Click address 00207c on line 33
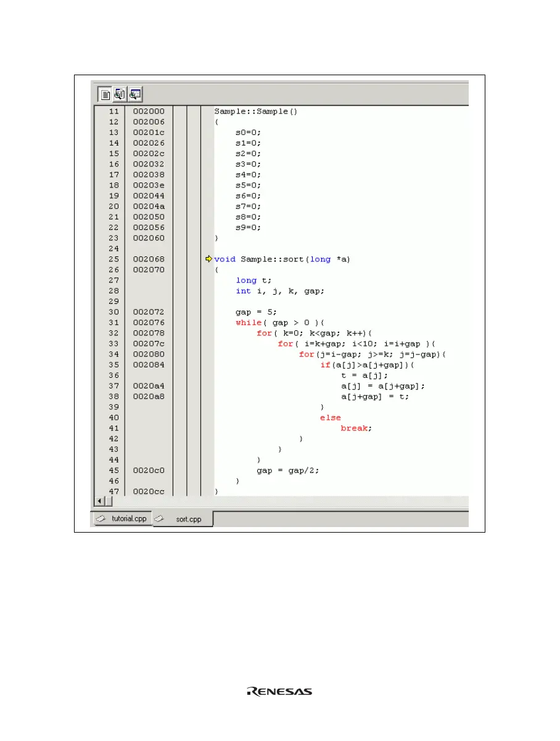This screenshot has height=741, width=560. click(x=149, y=343)
